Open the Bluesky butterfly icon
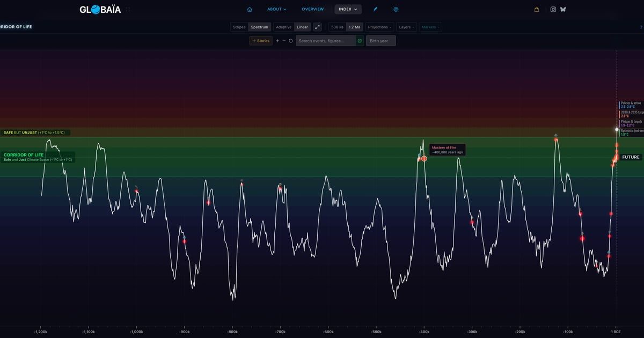 tap(563, 9)
